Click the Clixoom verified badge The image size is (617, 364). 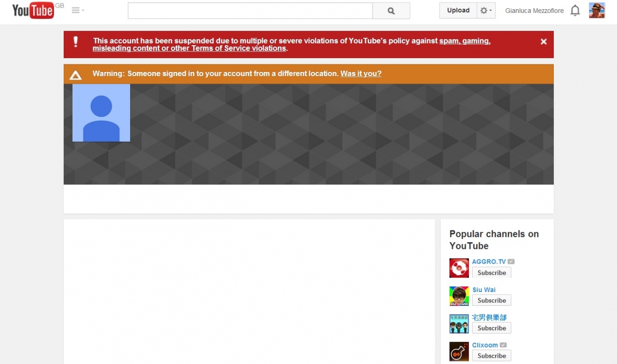coord(503,345)
